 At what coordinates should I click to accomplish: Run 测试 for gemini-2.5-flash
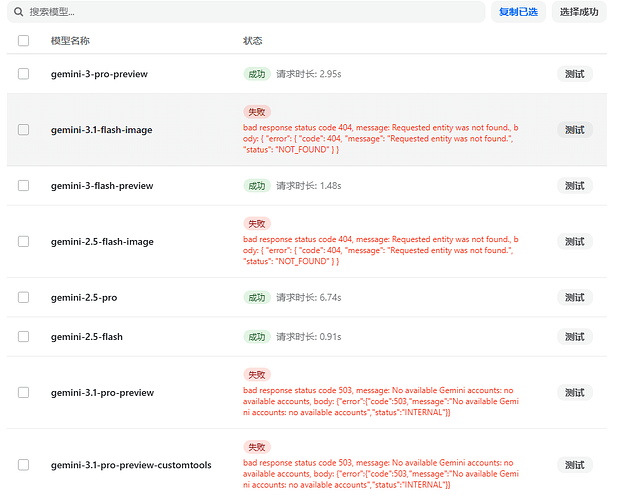pyautogui.click(x=575, y=337)
